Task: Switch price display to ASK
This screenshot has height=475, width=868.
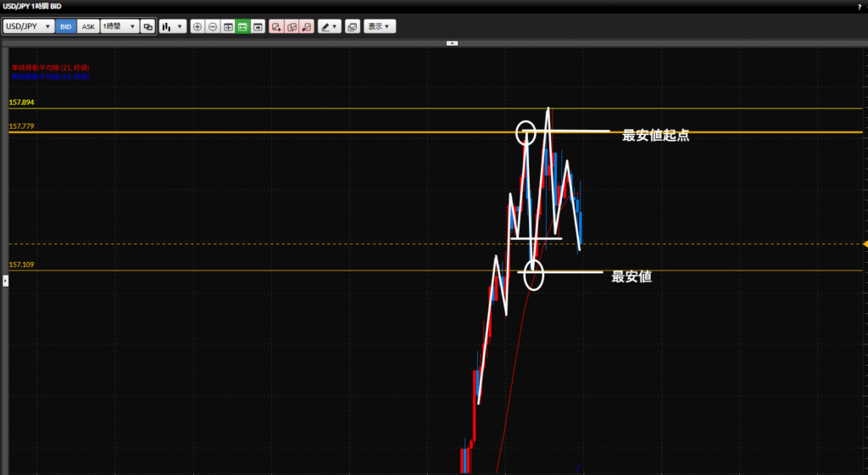Action: click(88, 26)
